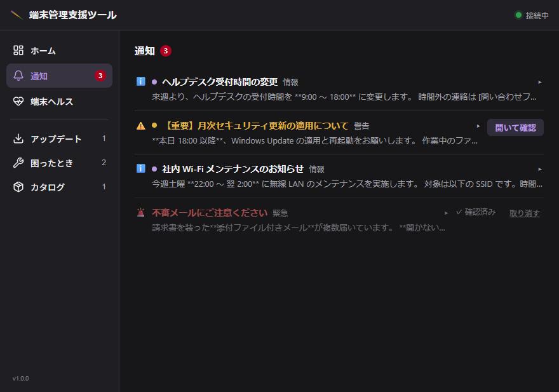Click the green connection status dot
This screenshot has height=392, width=559.
pos(518,15)
